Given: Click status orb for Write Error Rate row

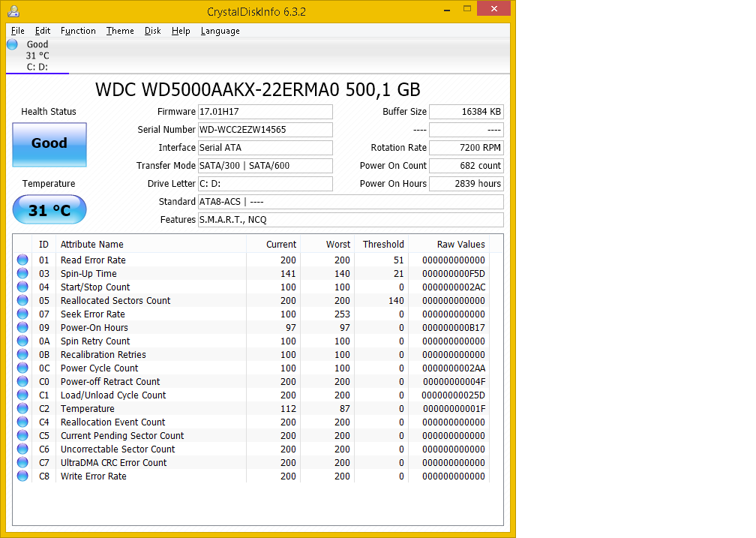Looking at the screenshot, I should tap(22, 476).
